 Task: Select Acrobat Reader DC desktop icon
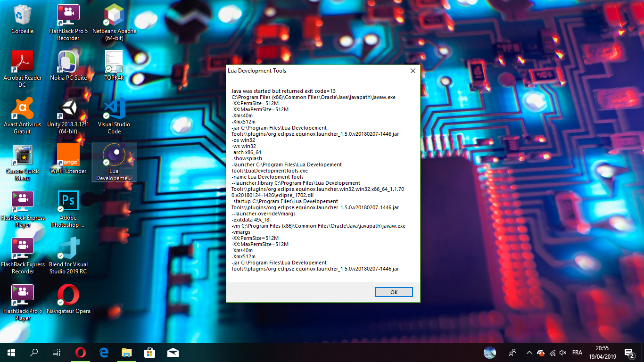point(22,69)
